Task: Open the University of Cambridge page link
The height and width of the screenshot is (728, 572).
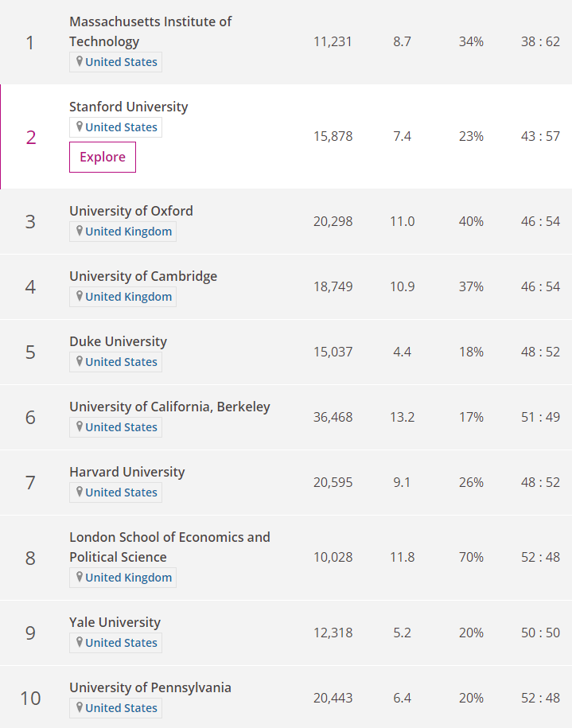Action: pyautogui.click(x=142, y=276)
